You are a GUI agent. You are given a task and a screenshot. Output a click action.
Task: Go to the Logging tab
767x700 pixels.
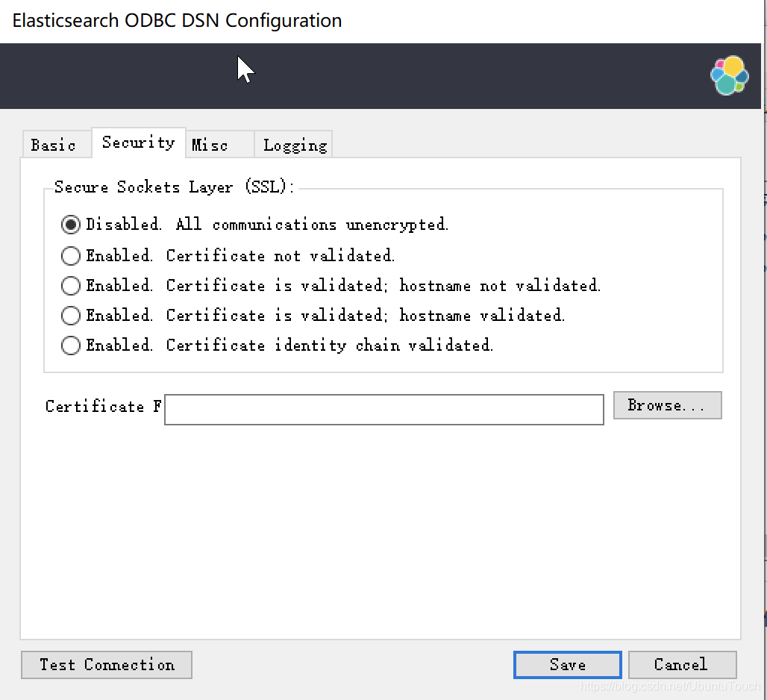coord(295,145)
